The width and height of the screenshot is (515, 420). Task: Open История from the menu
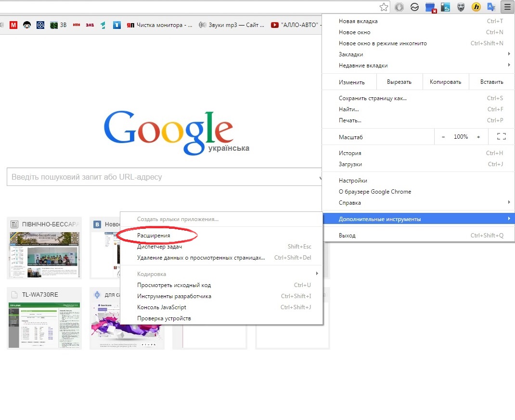[x=418, y=153]
